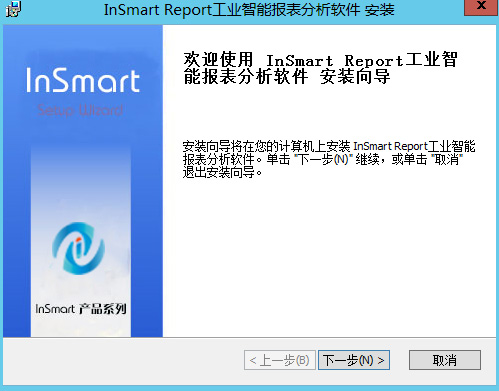The height and width of the screenshot is (391, 499).
Task: Click the 欢迎使用 InSmart Report heading
Action: (320, 68)
